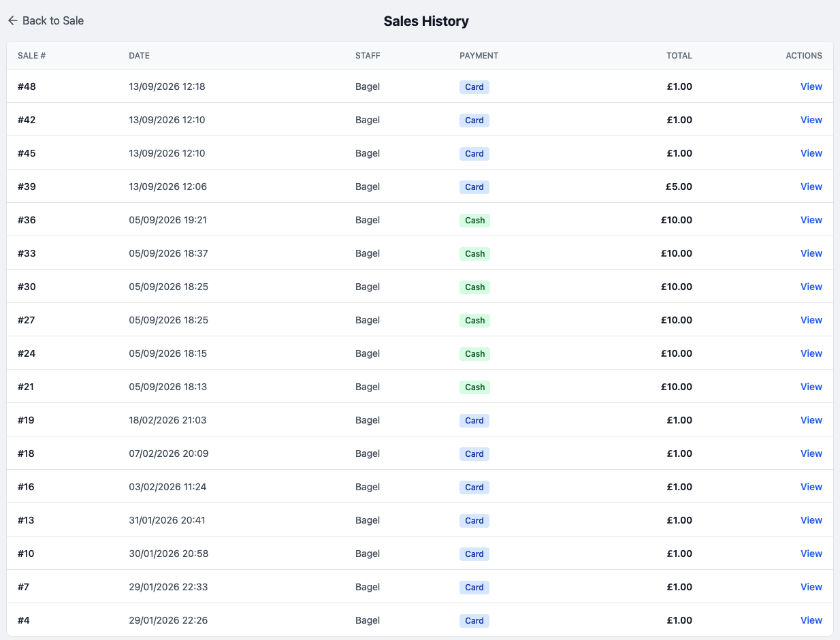Viewport: 840px width, 640px height.
Task: Select sale number #39 cell
Action: [27, 187]
